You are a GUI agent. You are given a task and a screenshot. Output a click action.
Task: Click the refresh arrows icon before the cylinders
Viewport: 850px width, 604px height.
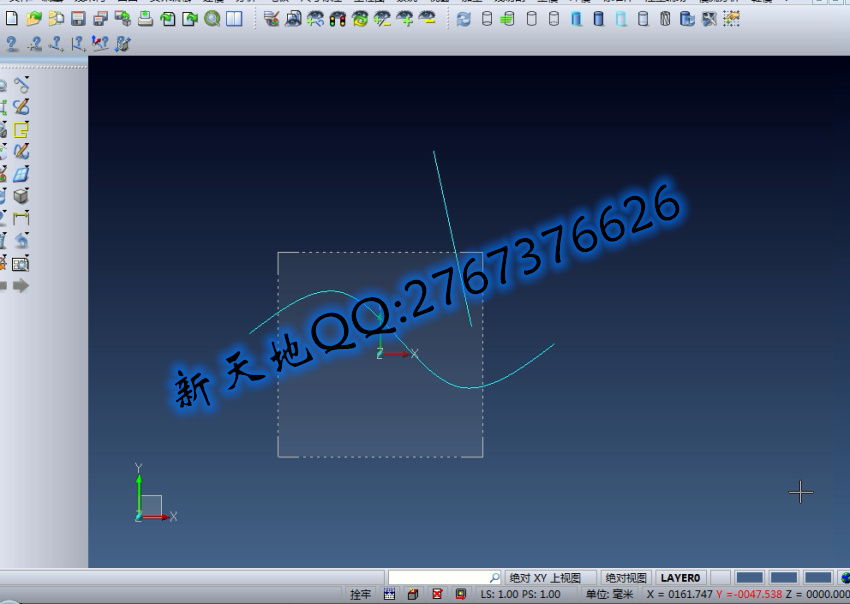(x=464, y=19)
